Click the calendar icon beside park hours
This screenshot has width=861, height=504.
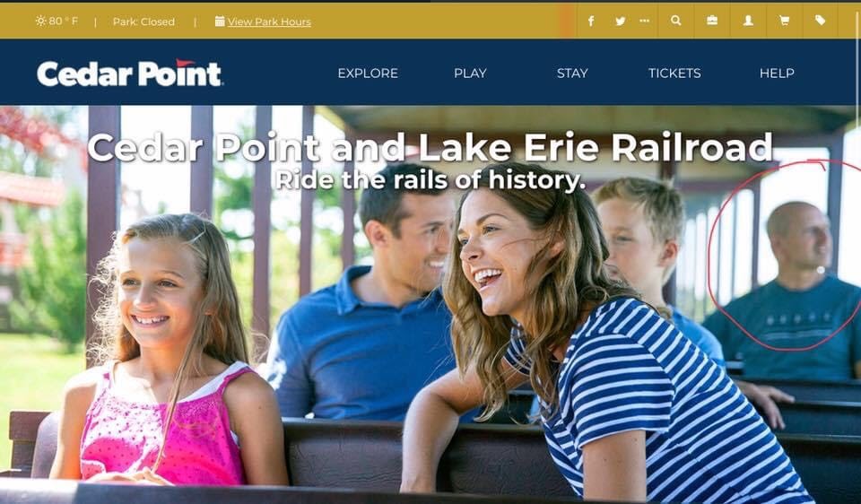point(220,21)
